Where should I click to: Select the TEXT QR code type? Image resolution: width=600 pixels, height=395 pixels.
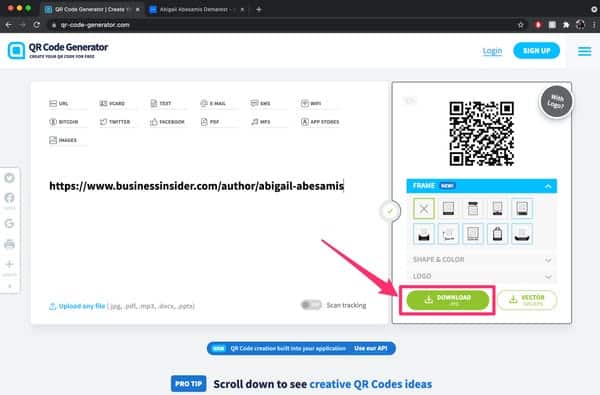pos(161,103)
